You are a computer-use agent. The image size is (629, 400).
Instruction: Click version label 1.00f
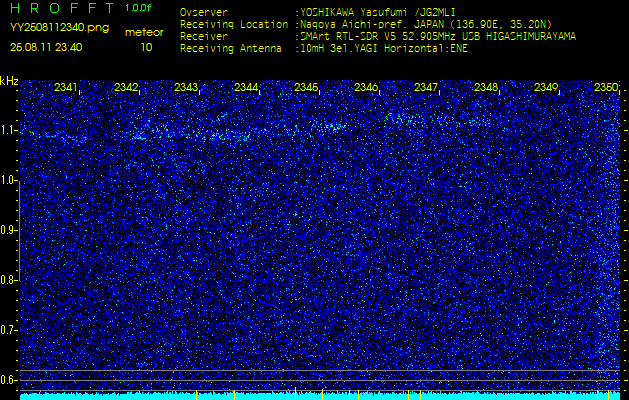click(138, 8)
